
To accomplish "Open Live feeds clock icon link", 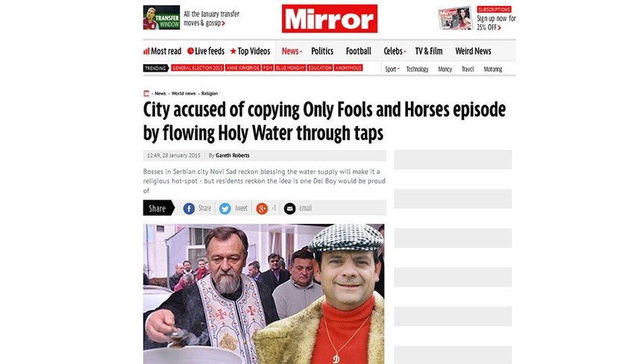I will click(206, 51).
